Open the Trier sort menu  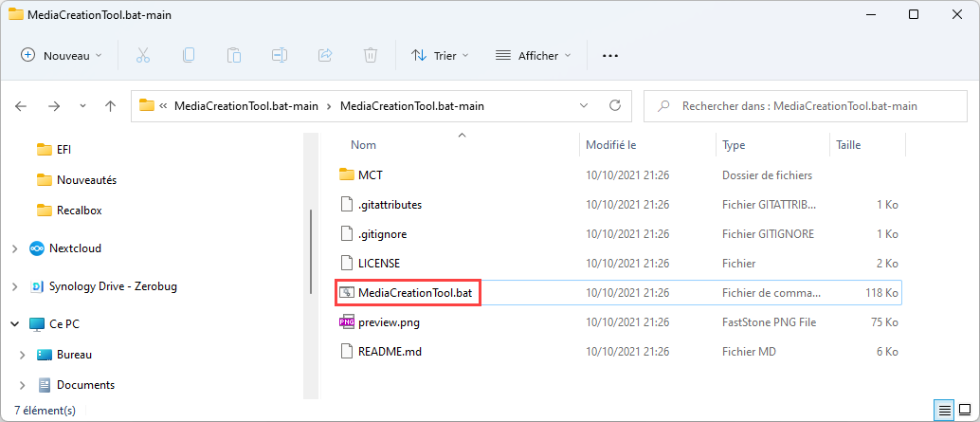440,56
